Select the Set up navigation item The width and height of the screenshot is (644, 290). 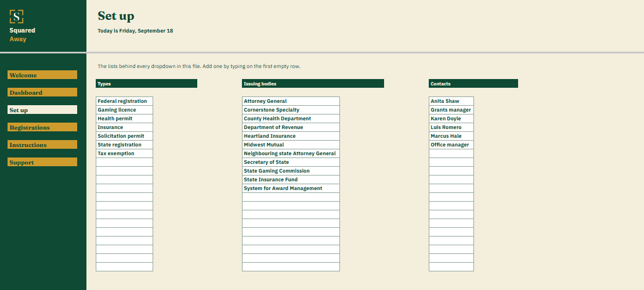pyautogui.click(x=42, y=110)
